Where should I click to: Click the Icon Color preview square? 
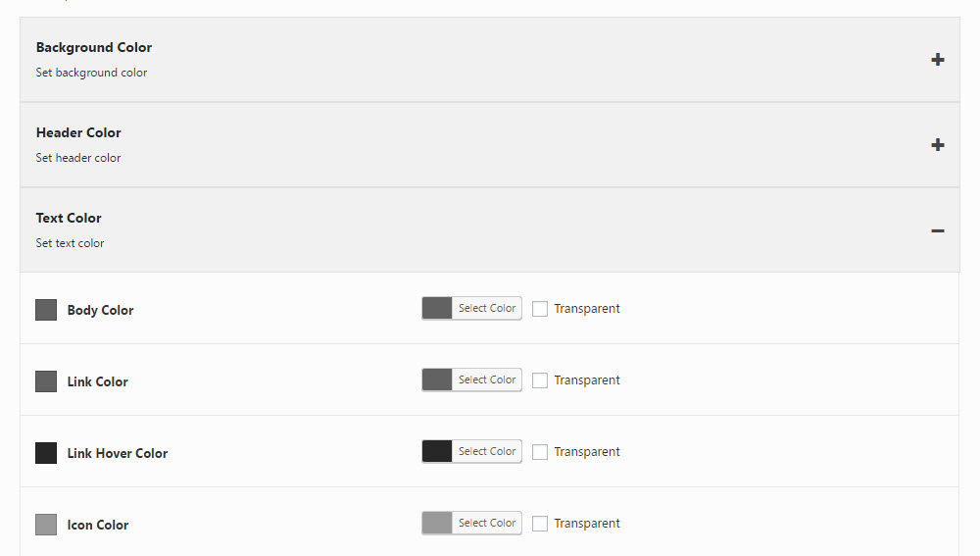coord(46,525)
